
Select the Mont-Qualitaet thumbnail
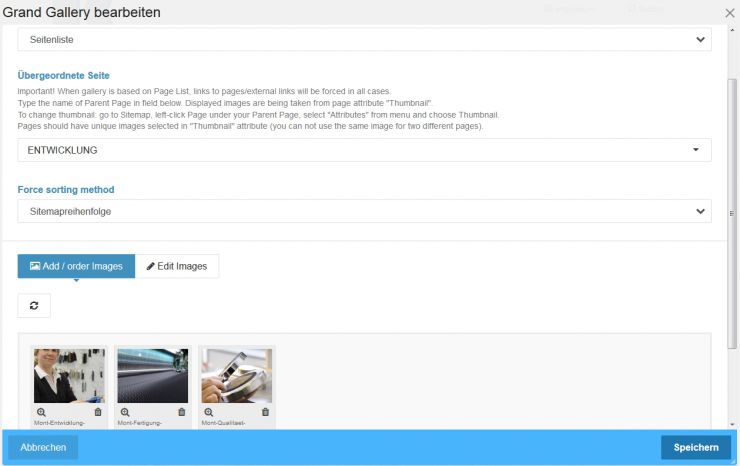[237, 376]
